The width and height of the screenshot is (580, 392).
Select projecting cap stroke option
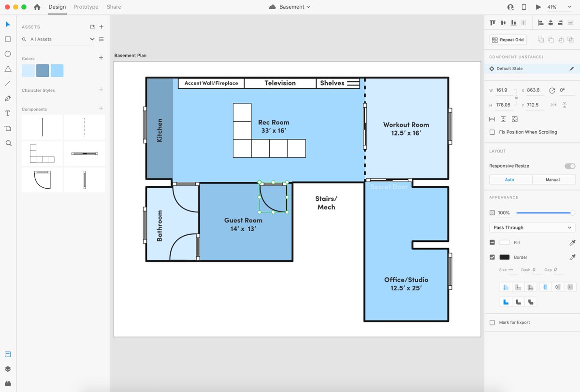coord(571,287)
